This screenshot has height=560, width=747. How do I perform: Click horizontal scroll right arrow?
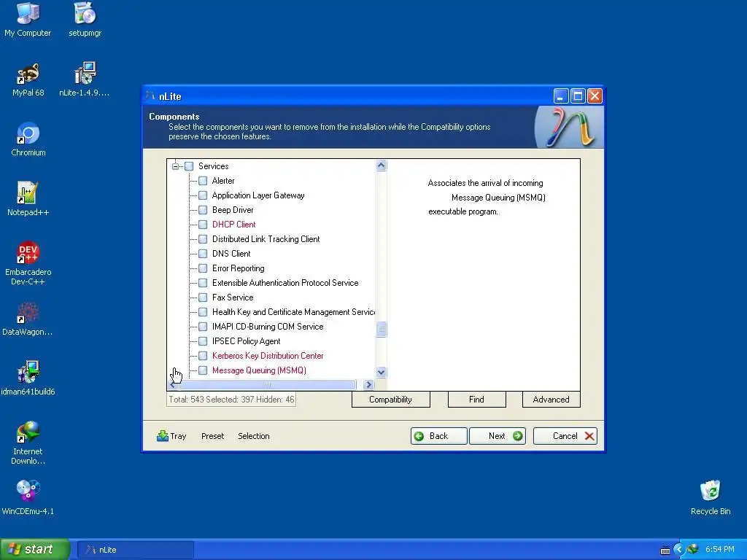pyautogui.click(x=368, y=384)
